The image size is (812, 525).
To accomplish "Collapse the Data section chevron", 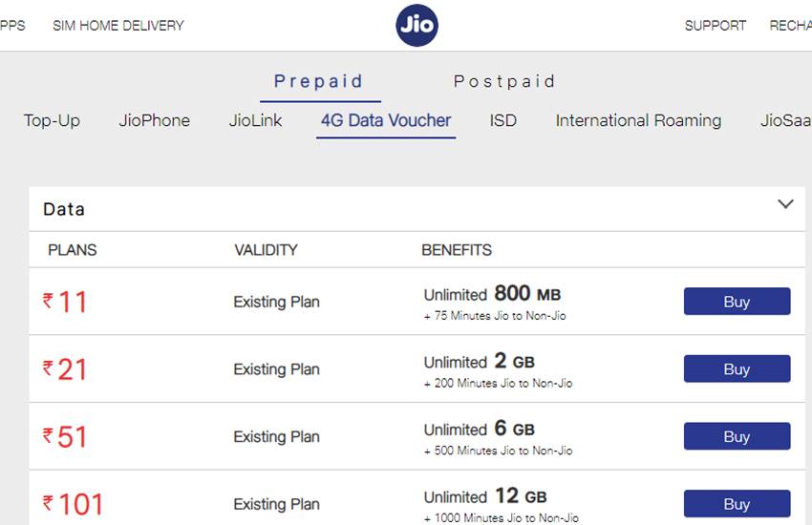I will 785,204.
